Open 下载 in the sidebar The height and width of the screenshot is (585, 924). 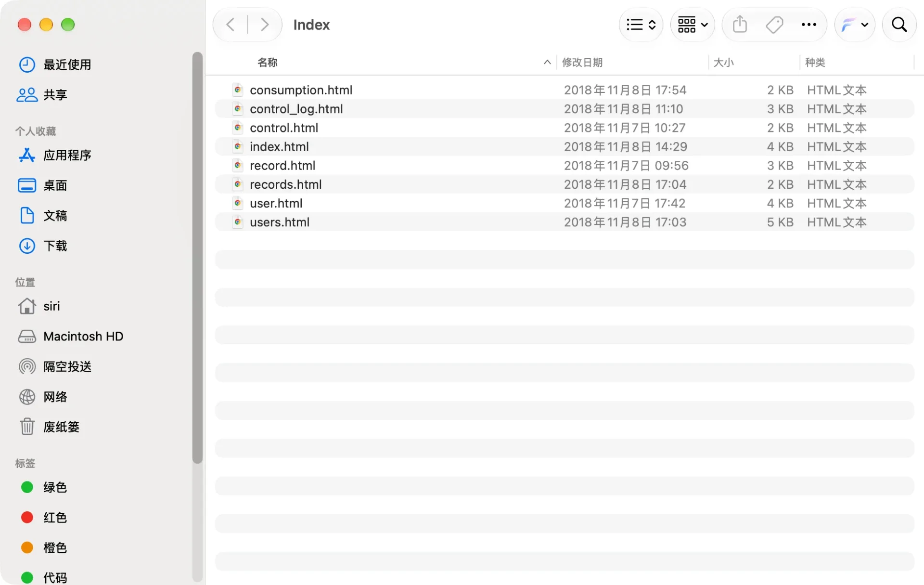point(55,246)
